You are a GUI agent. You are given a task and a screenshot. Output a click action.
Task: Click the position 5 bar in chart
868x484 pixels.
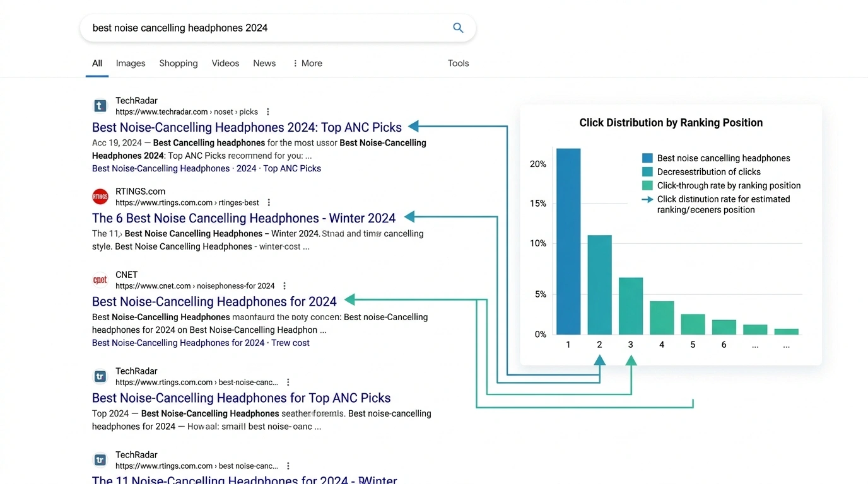[x=693, y=325]
